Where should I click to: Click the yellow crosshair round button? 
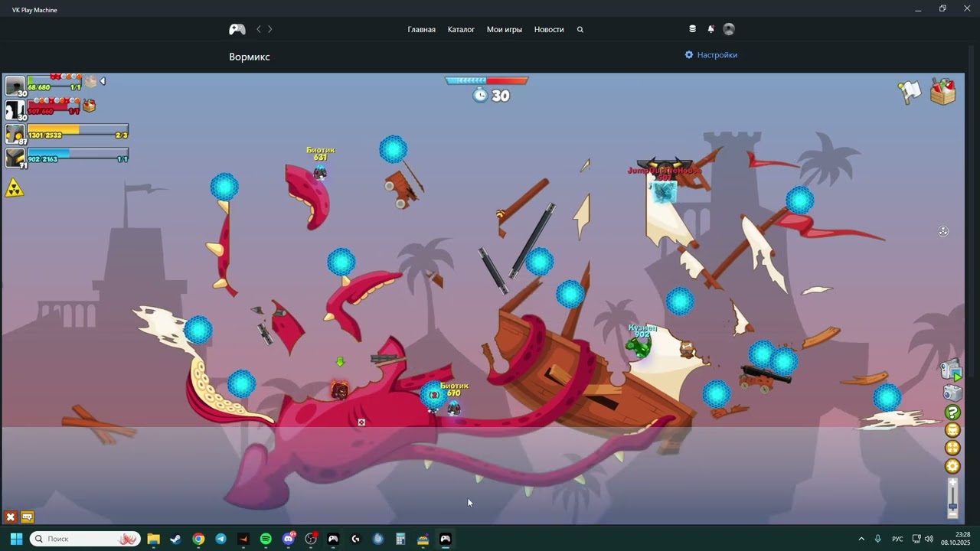point(952,448)
